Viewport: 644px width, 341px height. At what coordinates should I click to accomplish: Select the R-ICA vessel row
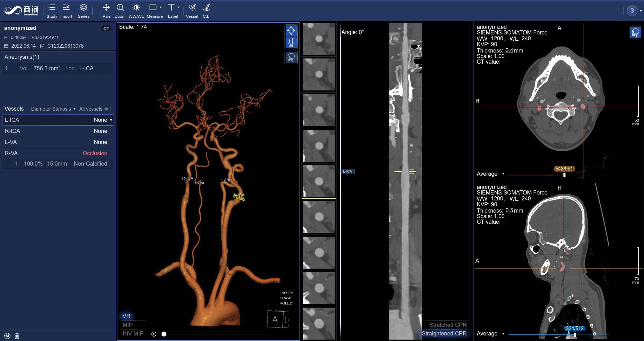pos(58,131)
